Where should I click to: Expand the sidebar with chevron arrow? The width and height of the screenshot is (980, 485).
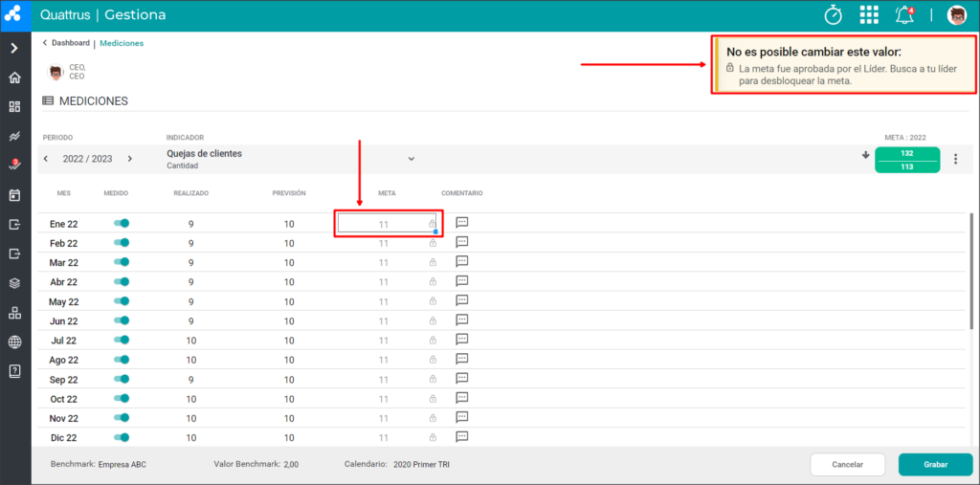15,48
